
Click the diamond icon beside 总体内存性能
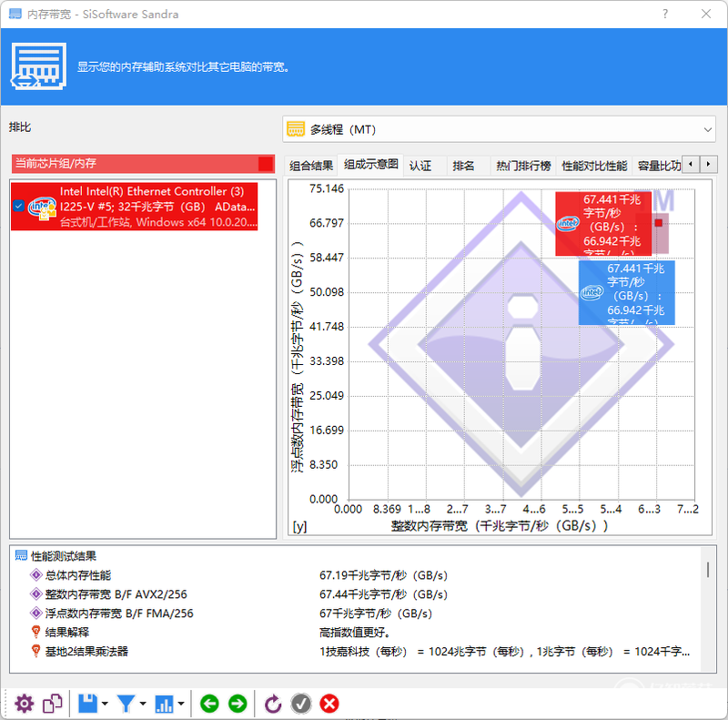[35, 575]
